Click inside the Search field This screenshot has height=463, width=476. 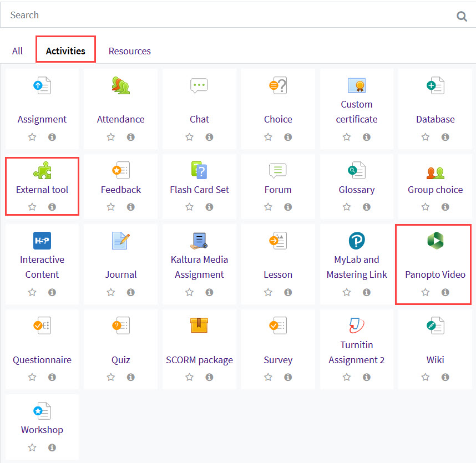point(166,15)
